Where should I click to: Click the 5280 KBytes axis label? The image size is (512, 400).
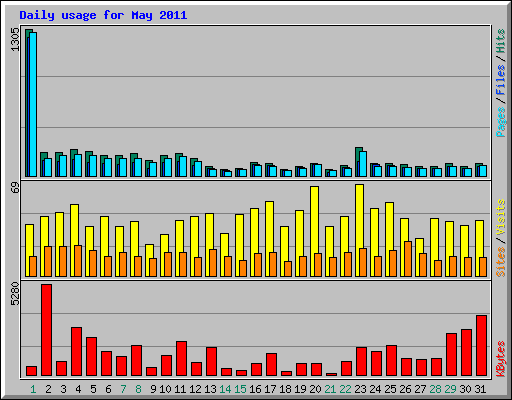click(15, 294)
